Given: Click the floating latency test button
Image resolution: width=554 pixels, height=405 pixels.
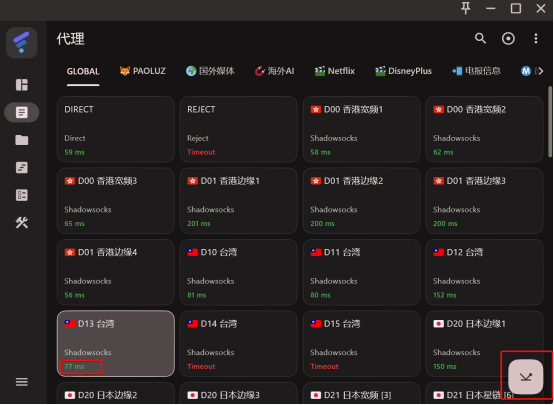Looking at the screenshot, I should coord(525,377).
